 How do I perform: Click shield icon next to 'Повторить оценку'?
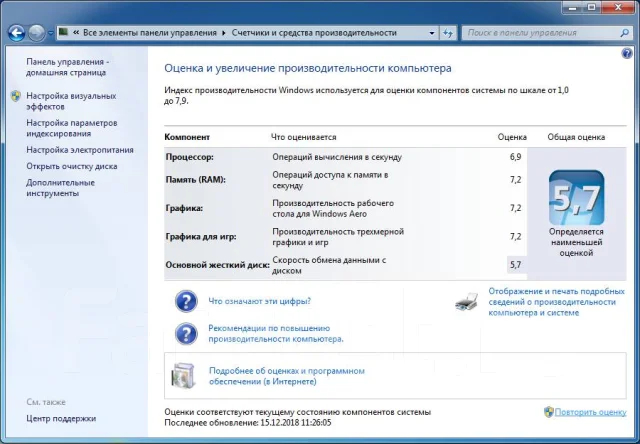[549, 412]
